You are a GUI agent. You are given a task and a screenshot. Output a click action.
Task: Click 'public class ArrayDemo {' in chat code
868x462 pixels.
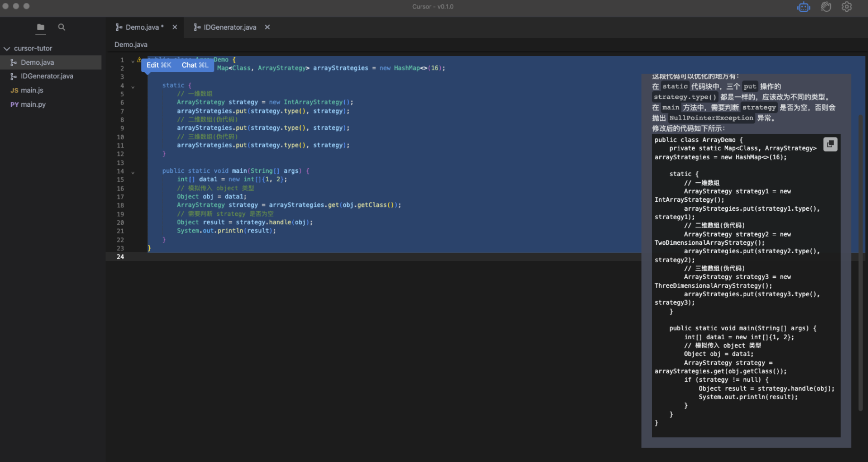[698, 140]
